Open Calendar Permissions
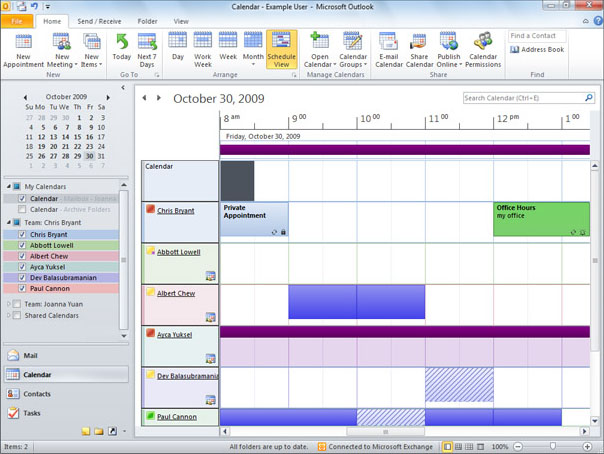 point(483,50)
